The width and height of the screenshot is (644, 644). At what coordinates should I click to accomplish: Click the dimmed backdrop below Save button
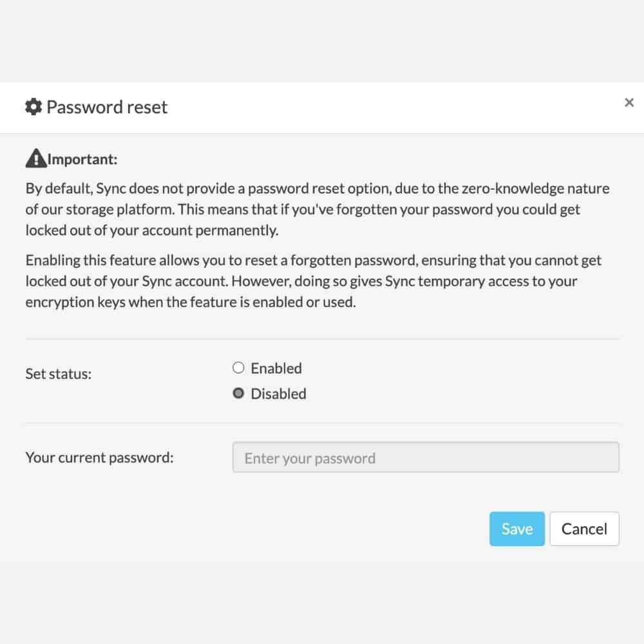click(322, 603)
